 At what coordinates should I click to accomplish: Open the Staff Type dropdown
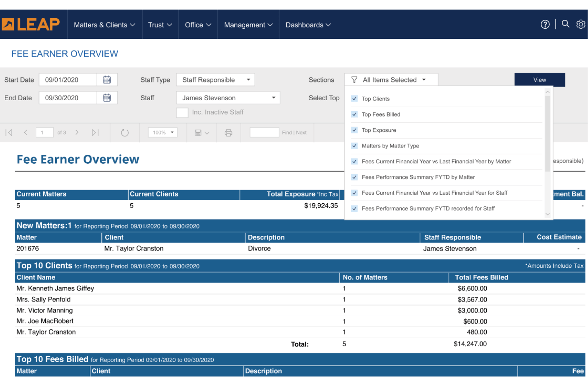pyautogui.click(x=215, y=80)
